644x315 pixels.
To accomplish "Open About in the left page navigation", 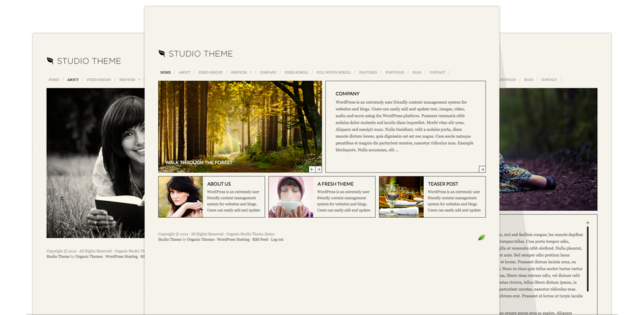I will coord(73,80).
